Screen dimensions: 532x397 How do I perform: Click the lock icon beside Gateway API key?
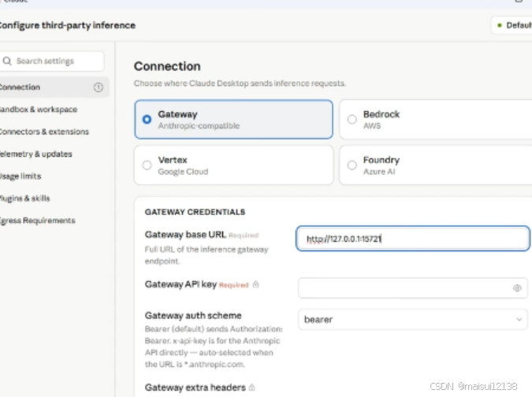pos(256,284)
